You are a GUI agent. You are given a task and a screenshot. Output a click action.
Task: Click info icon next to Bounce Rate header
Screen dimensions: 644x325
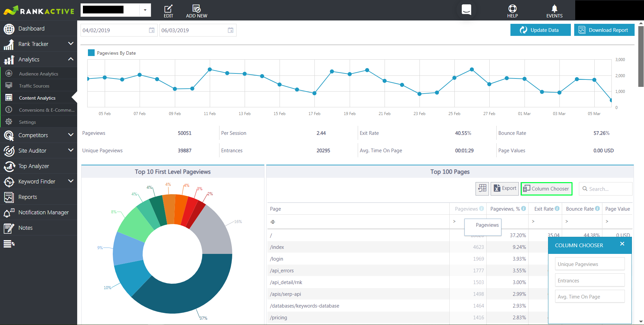[597, 209]
